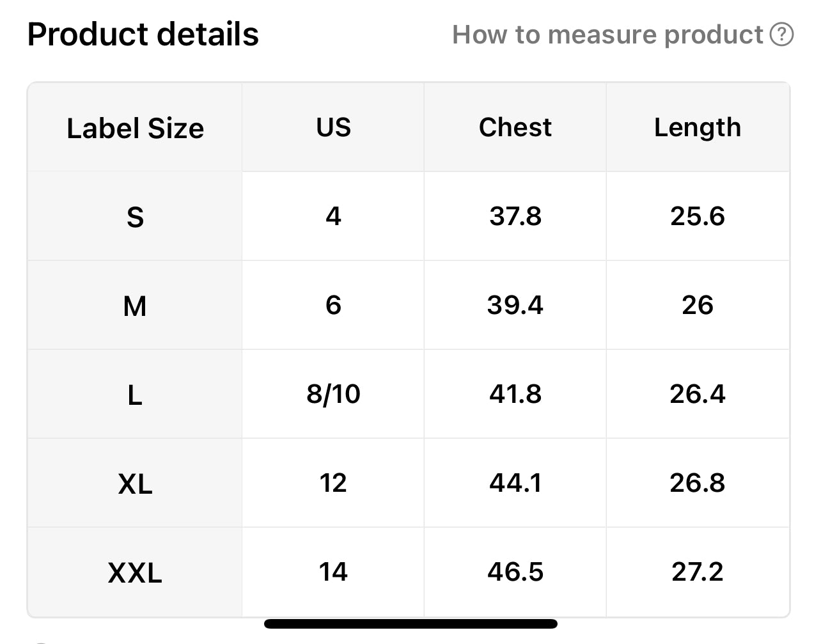Select the M size row label

point(135,306)
